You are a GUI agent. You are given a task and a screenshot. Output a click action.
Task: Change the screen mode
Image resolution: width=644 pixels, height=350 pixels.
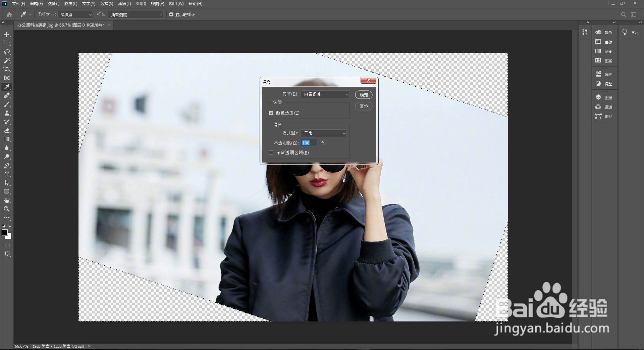[7, 254]
